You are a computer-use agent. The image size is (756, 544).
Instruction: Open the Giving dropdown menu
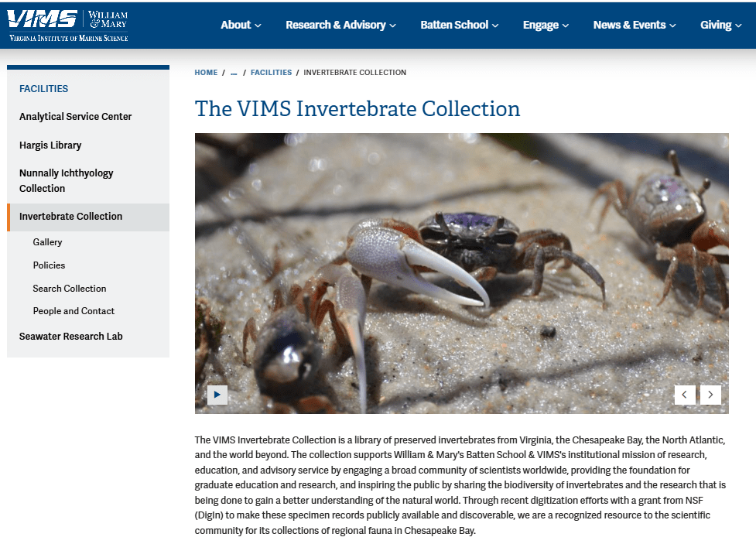tap(720, 25)
